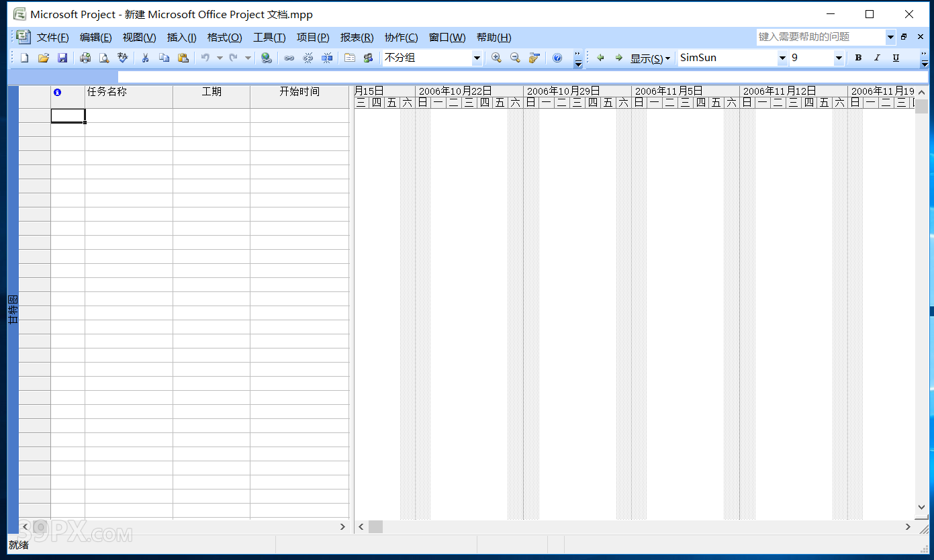Click the Gantt chart vertical scrollbar down arrow

click(921, 508)
